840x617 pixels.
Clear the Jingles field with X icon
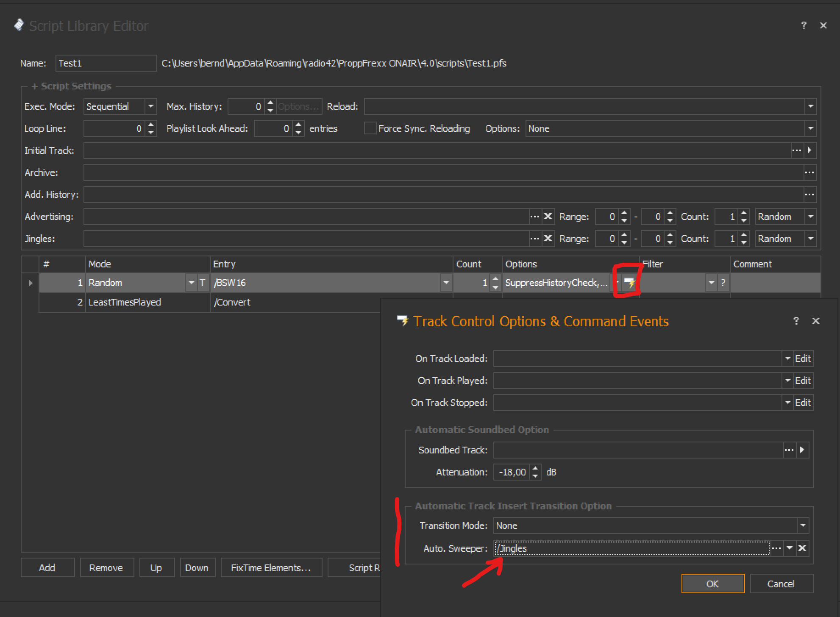548,239
